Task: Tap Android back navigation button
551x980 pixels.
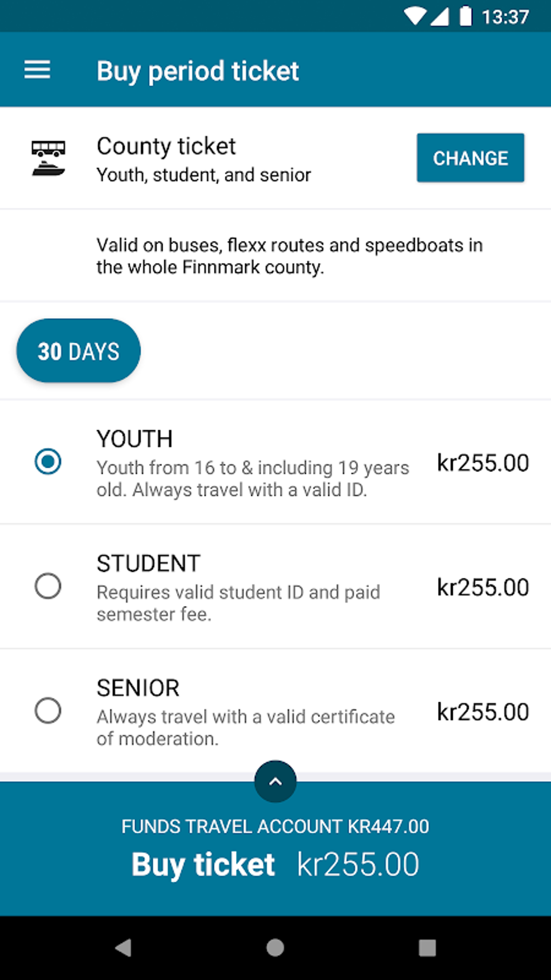Action: [x=124, y=947]
